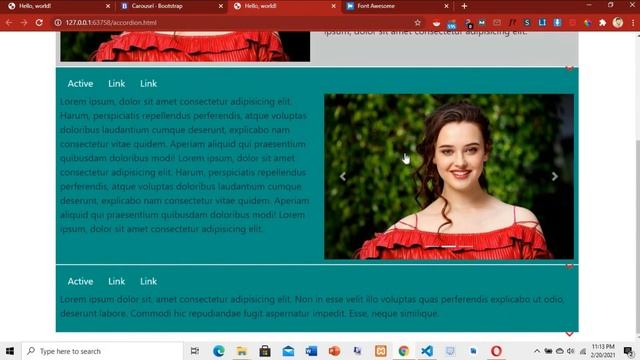640x360 pixels.
Task: Click the first Link in lower teal nav
Action: pyautogui.click(x=117, y=282)
